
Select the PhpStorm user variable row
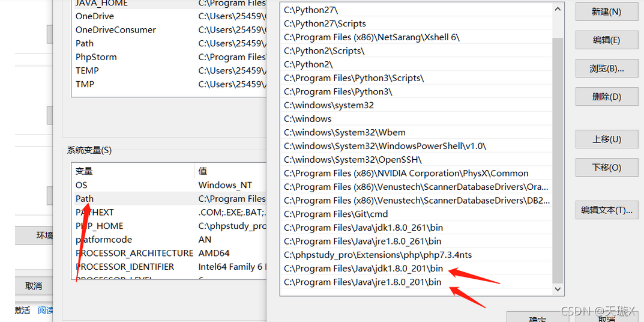tap(96, 57)
